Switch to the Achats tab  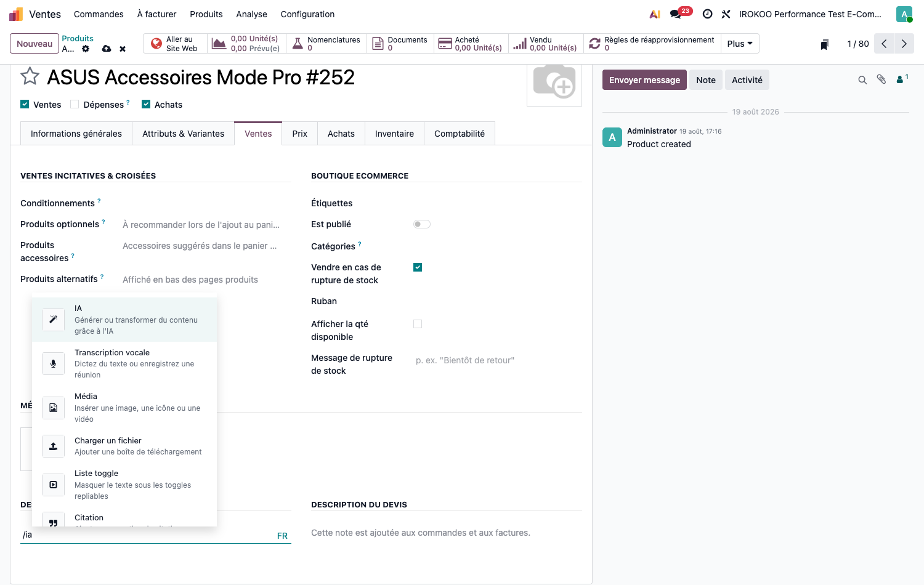[341, 134]
